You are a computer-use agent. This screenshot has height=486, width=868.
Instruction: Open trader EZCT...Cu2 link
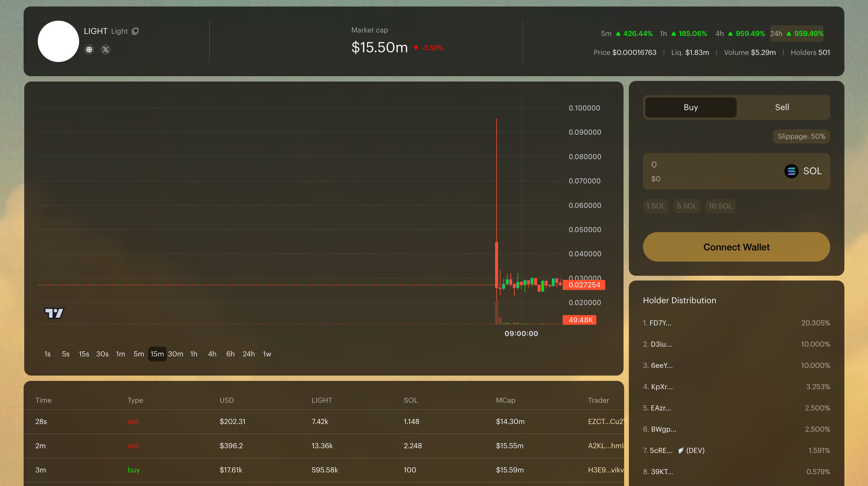pyautogui.click(x=605, y=421)
